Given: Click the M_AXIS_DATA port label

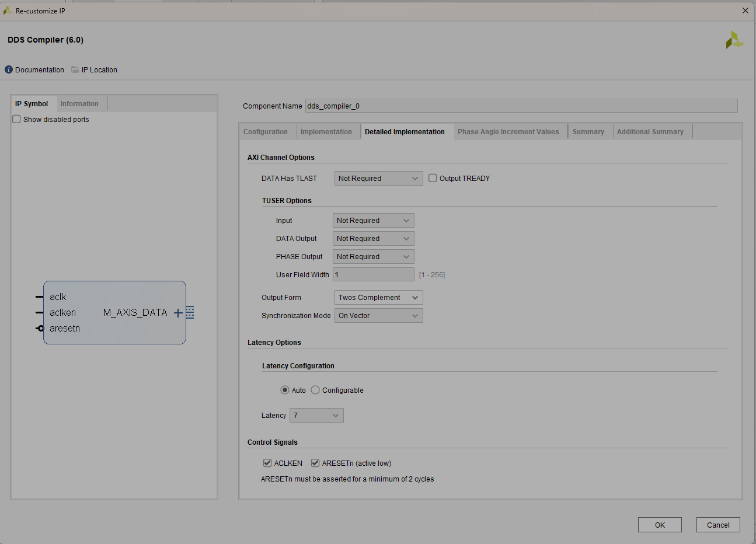Looking at the screenshot, I should coord(135,313).
